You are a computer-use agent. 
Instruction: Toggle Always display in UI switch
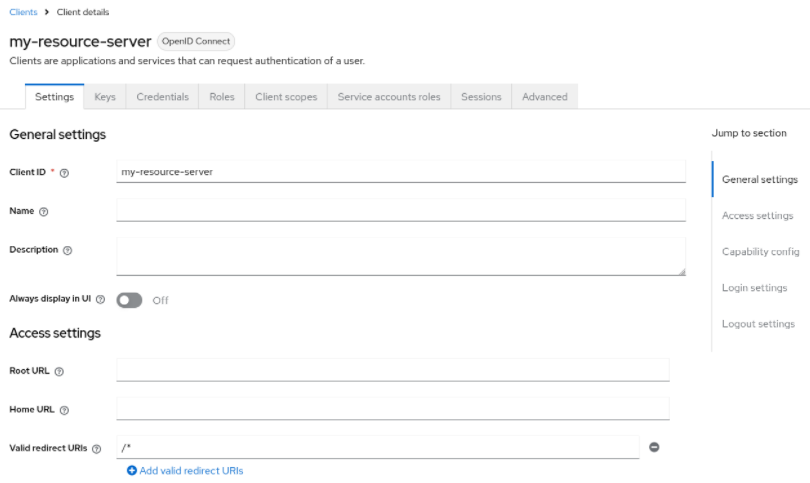pos(130,300)
